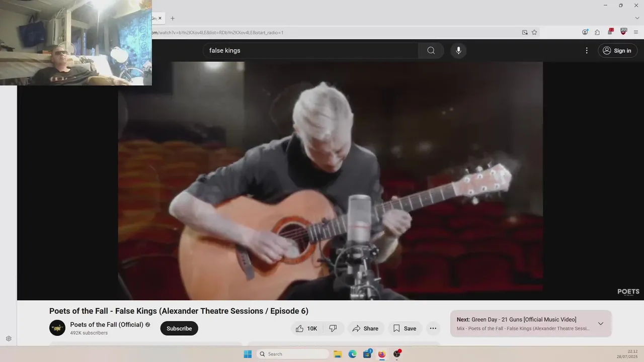This screenshot has height=362, width=644.
Task: Close the current browser tab
Action: coord(160,18)
